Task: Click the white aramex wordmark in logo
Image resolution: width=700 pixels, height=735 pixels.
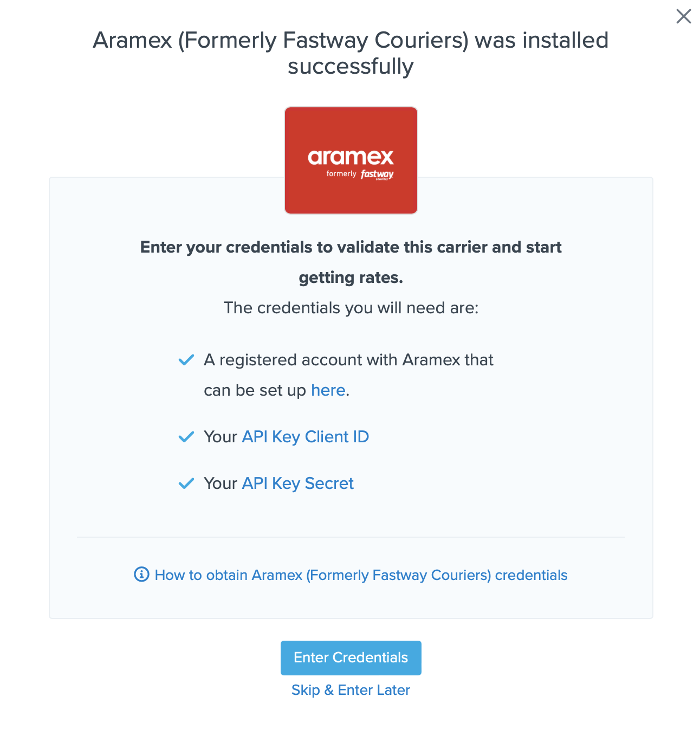Action: point(351,157)
